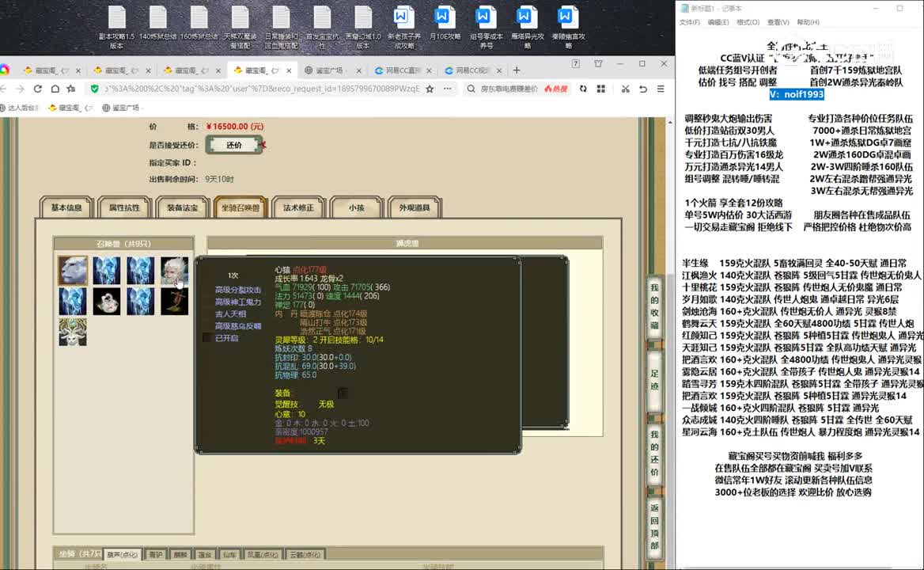Open the 达人后台 bookmark
Screen dimensions: 924x570
coord(20,108)
